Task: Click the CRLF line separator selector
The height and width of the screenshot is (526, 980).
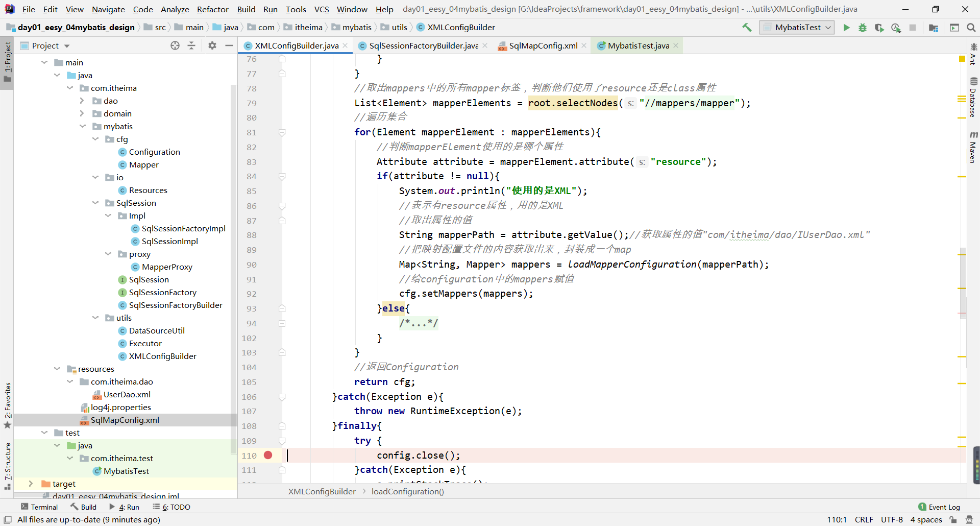Action: [x=864, y=520]
